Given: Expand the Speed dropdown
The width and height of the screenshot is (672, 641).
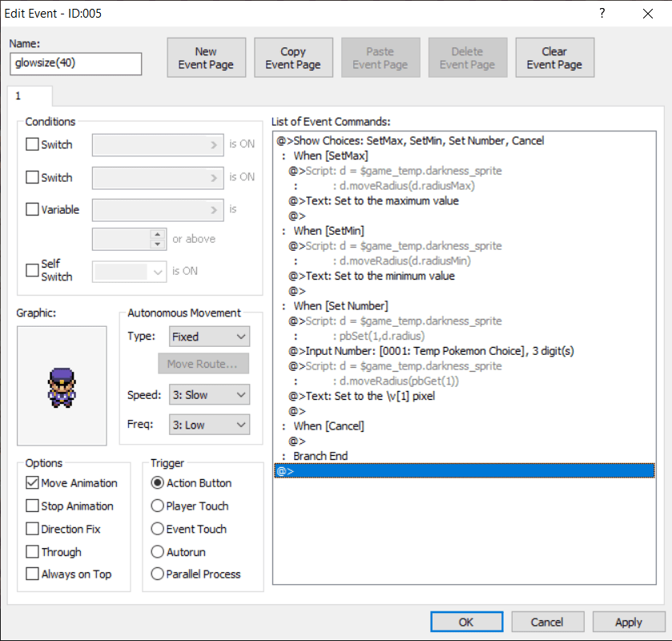Looking at the screenshot, I should (209, 394).
